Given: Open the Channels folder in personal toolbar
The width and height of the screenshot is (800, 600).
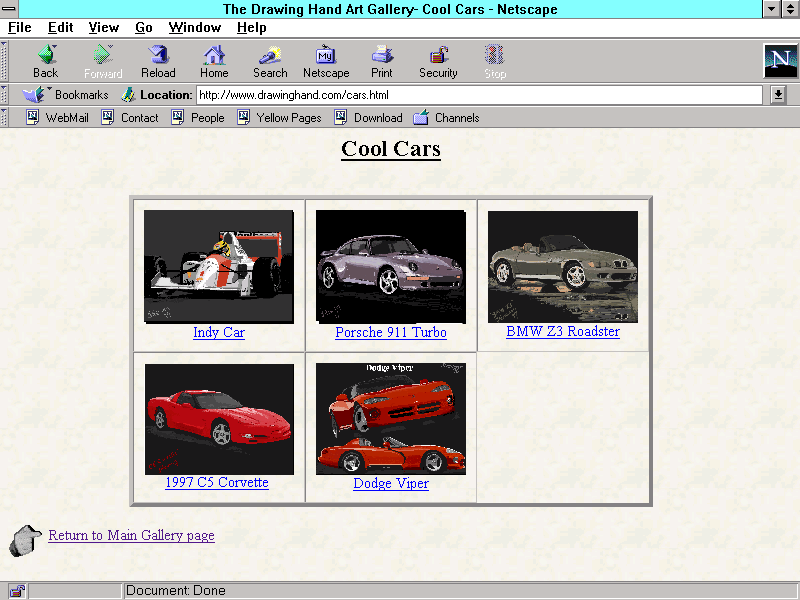Looking at the screenshot, I should 446,118.
